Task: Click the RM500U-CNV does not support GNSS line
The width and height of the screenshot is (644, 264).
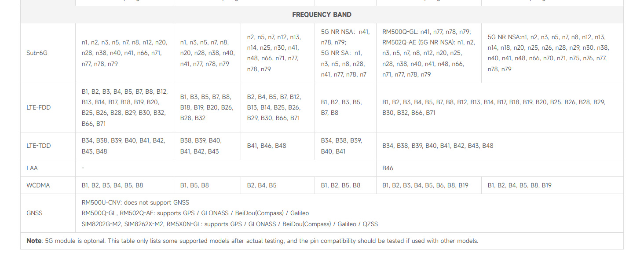Action: point(135,202)
